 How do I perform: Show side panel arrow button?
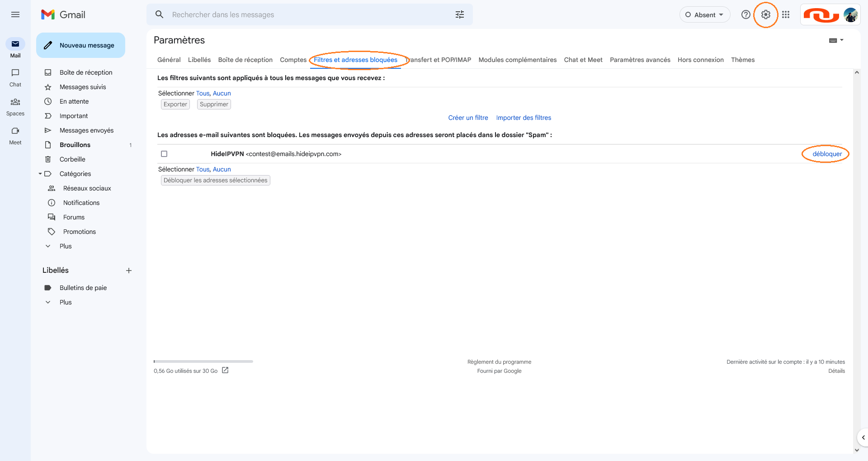[x=863, y=437]
